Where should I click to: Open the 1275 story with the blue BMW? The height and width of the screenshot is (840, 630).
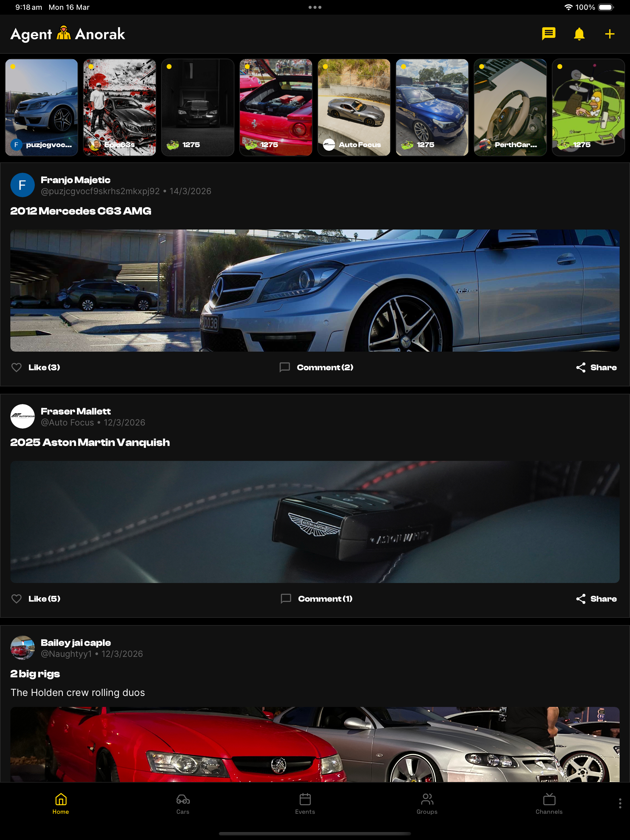click(x=432, y=107)
